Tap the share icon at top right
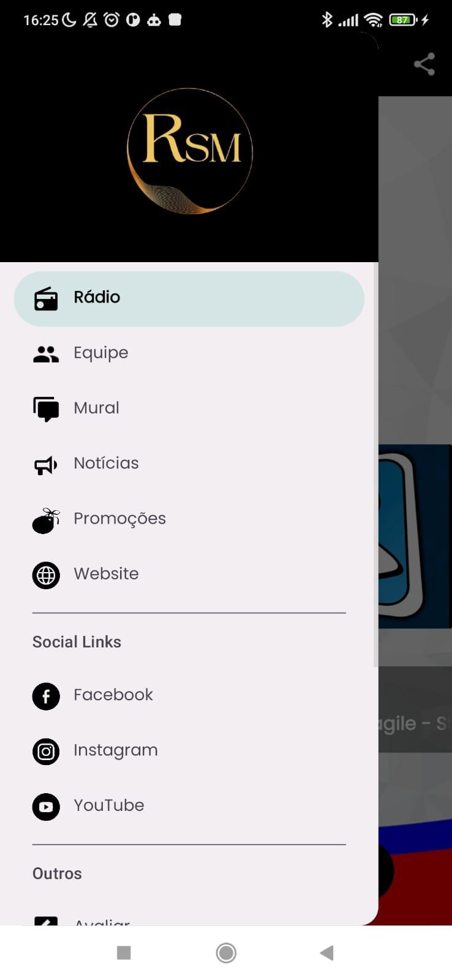Viewport: 452px width, 980px height. (424, 64)
